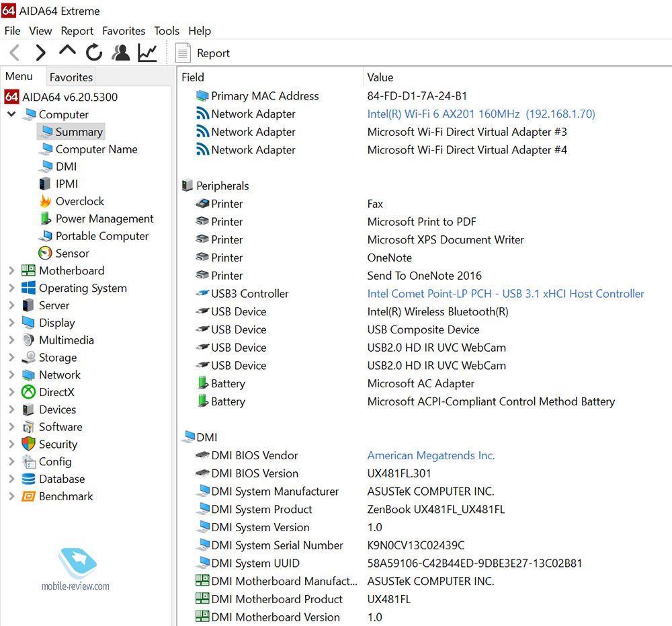Select Portable Computer tree item

102,236
